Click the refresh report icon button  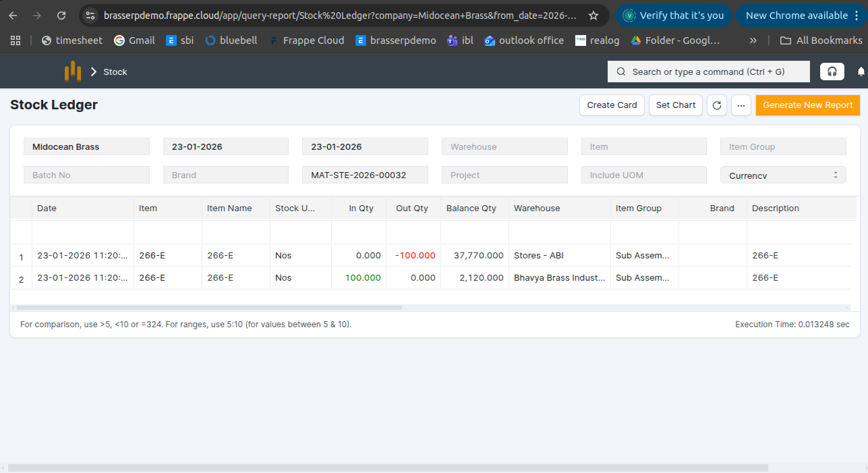click(717, 105)
